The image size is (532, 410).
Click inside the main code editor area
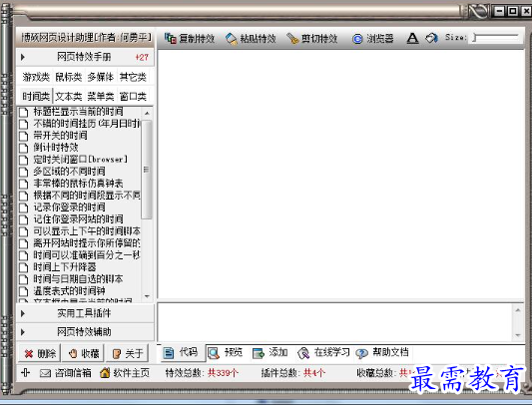tap(341, 174)
